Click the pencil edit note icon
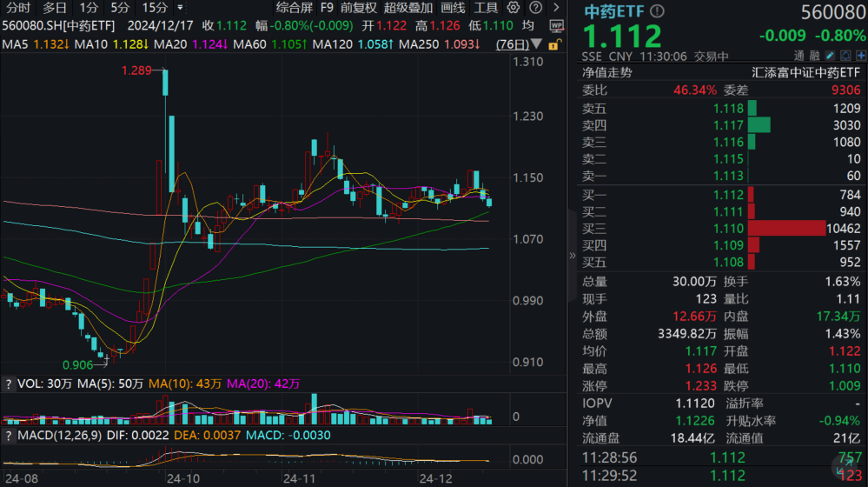 pyautogui.click(x=829, y=56)
